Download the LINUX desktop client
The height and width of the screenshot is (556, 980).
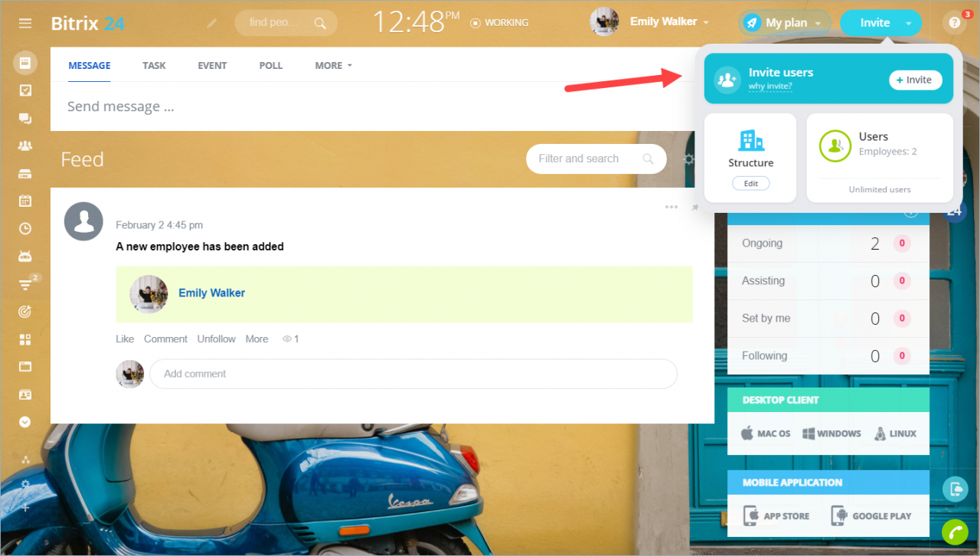(895, 433)
